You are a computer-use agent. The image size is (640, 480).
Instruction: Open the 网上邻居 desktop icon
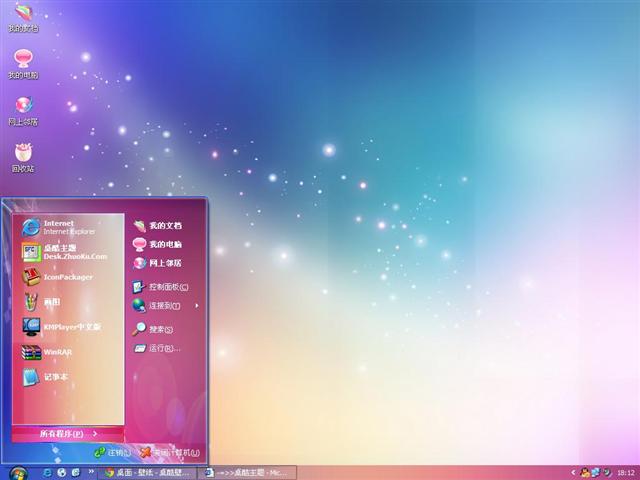(23, 111)
